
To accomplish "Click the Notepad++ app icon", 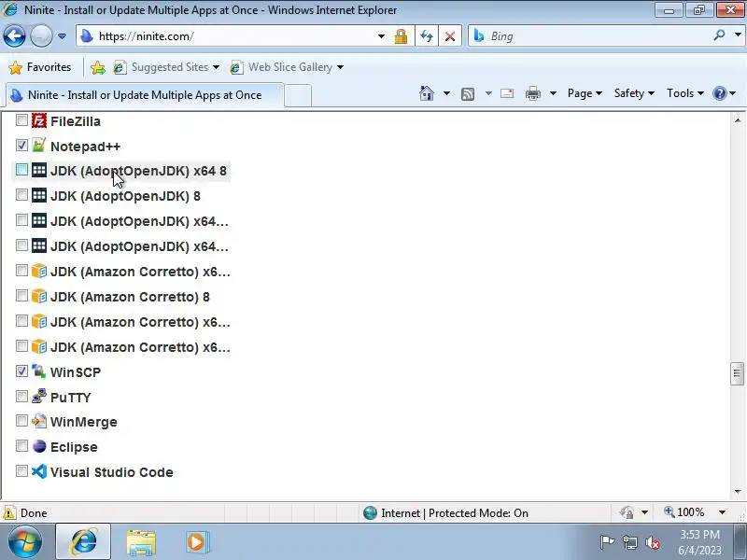I will pos(39,146).
